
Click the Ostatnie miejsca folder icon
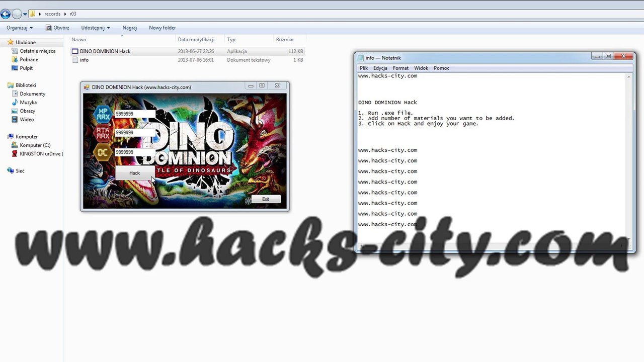pyautogui.click(x=15, y=51)
